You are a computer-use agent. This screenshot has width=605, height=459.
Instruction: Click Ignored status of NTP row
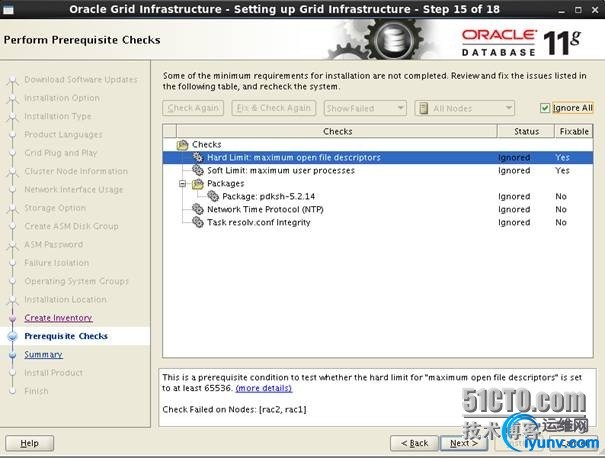click(x=514, y=209)
